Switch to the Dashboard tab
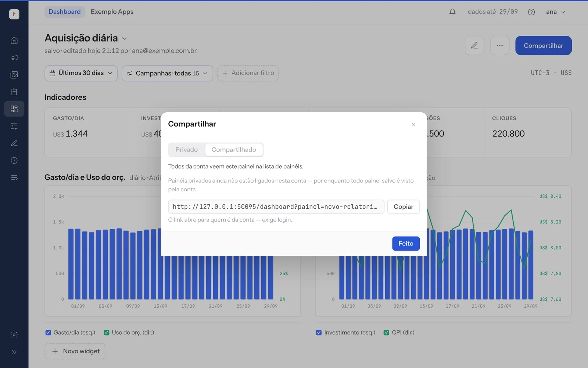Screen dimensions: 588x368 coord(64,12)
